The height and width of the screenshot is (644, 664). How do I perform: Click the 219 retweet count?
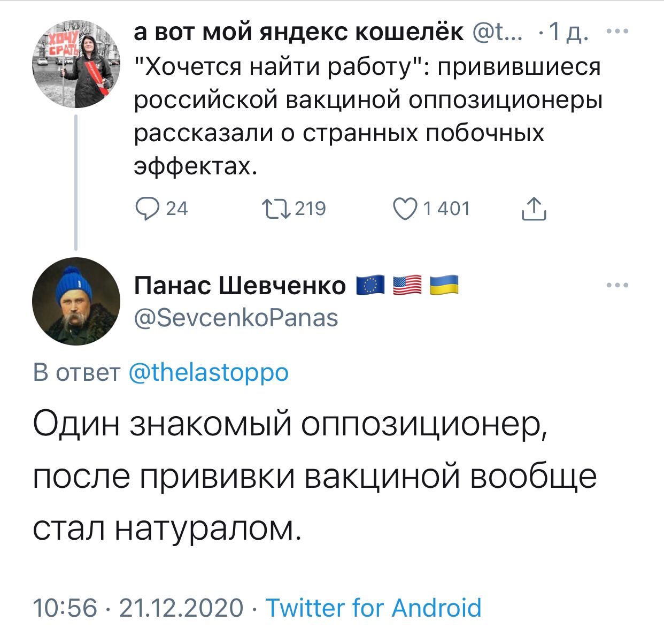(x=310, y=209)
